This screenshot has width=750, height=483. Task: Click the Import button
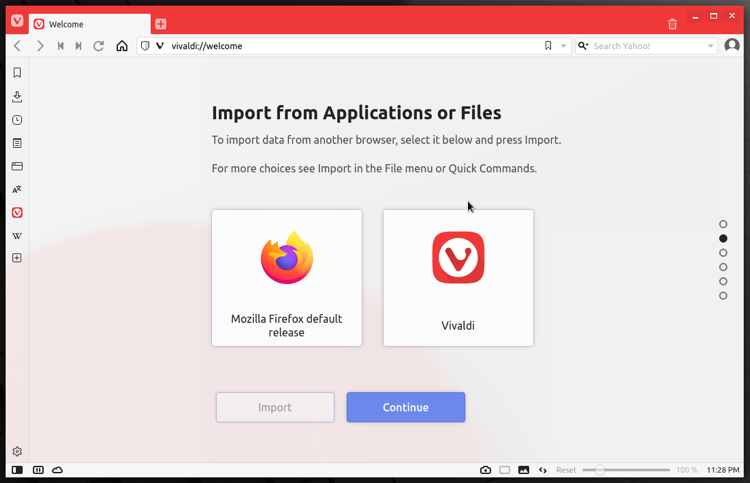click(x=275, y=407)
